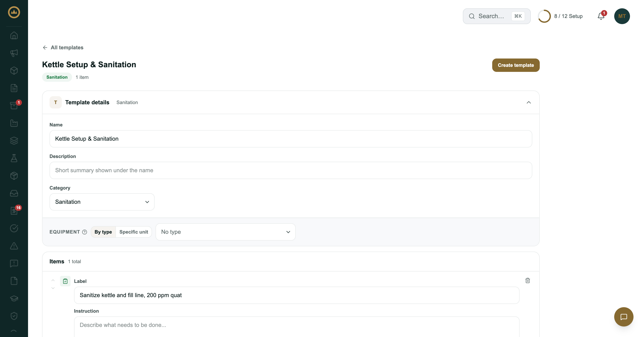Open the circled checkmark tasks icon
Viewport: 644px width, 337px height.
click(x=14, y=228)
